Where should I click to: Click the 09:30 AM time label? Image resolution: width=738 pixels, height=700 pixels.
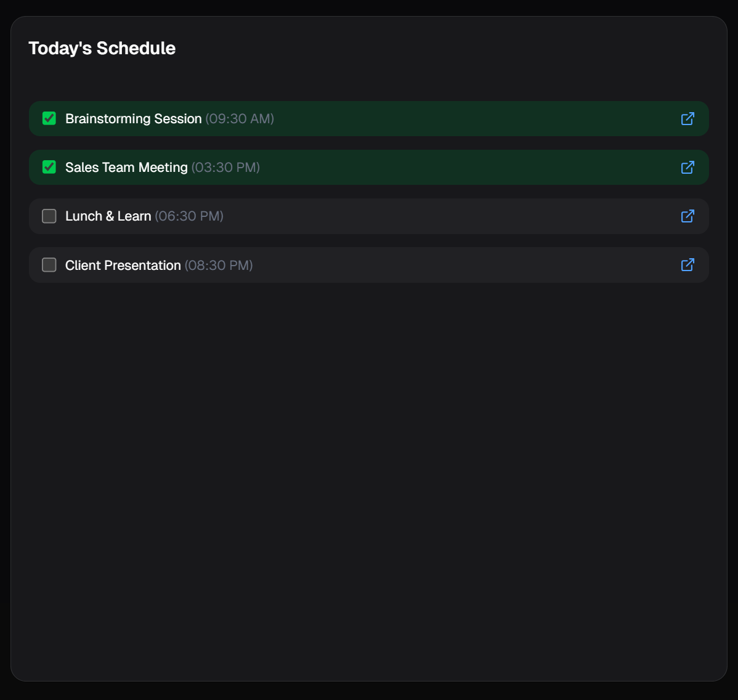coord(240,119)
